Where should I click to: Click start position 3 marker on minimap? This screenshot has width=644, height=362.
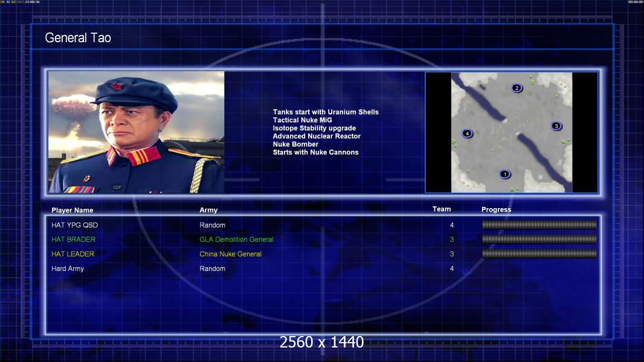tap(556, 126)
